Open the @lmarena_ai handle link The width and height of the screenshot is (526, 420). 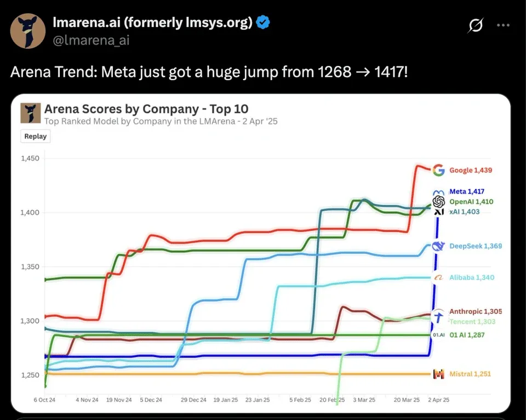[91, 40]
